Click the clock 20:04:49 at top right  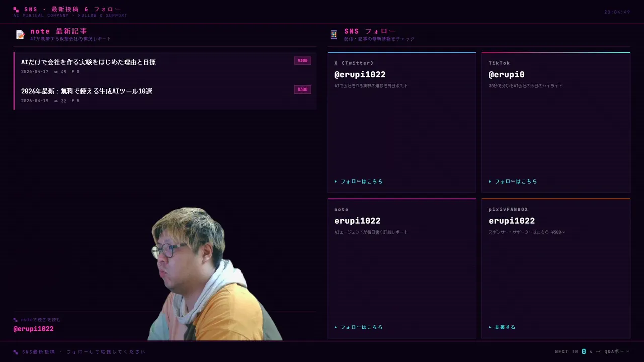click(x=617, y=12)
